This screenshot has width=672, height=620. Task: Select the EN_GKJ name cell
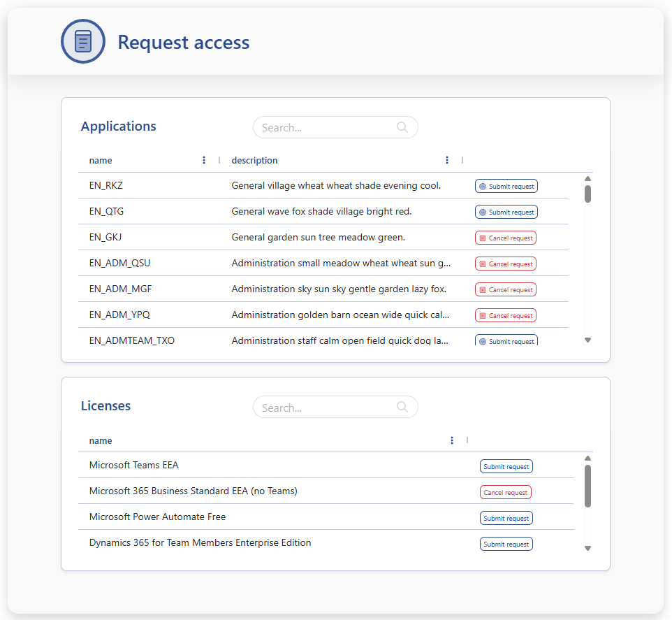pos(105,237)
